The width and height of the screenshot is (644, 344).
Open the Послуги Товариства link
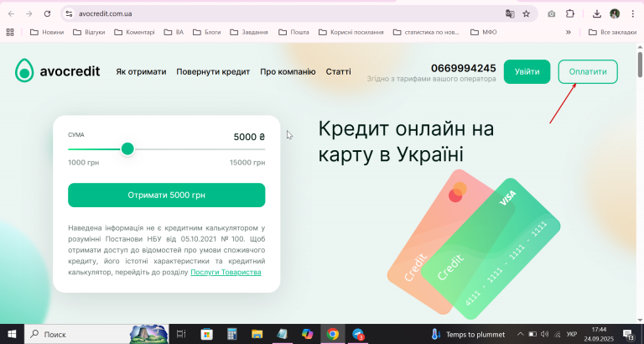click(x=226, y=272)
